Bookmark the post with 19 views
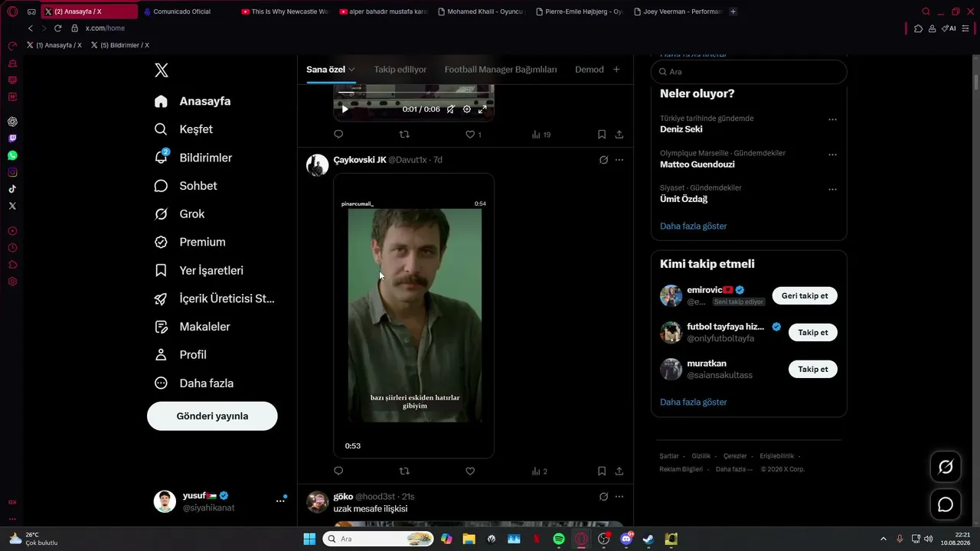 coord(602,135)
